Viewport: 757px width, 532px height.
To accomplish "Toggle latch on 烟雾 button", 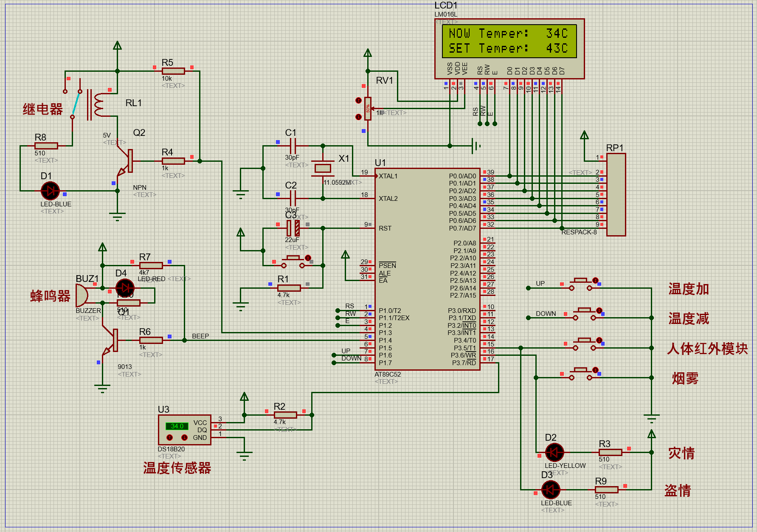I will pyautogui.click(x=595, y=370).
